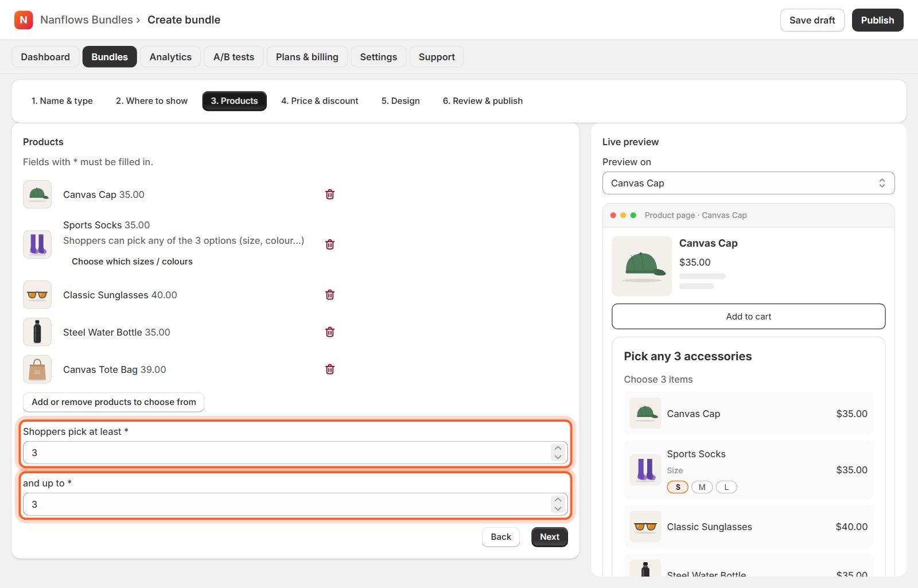Image resolution: width=918 pixels, height=588 pixels.
Task: Remove Sports Socks using the trash icon
Action: [330, 244]
